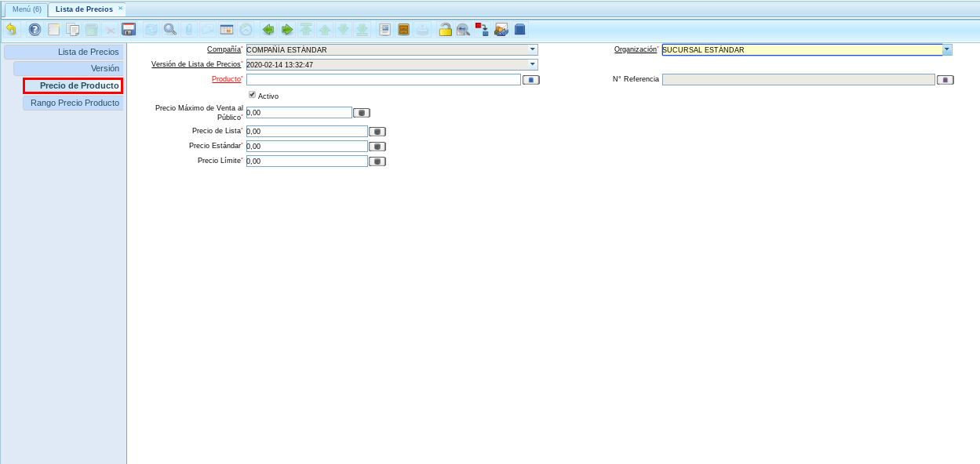Open the Help question mark icon
This screenshot has width=980, height=464.
pos(35,30)
